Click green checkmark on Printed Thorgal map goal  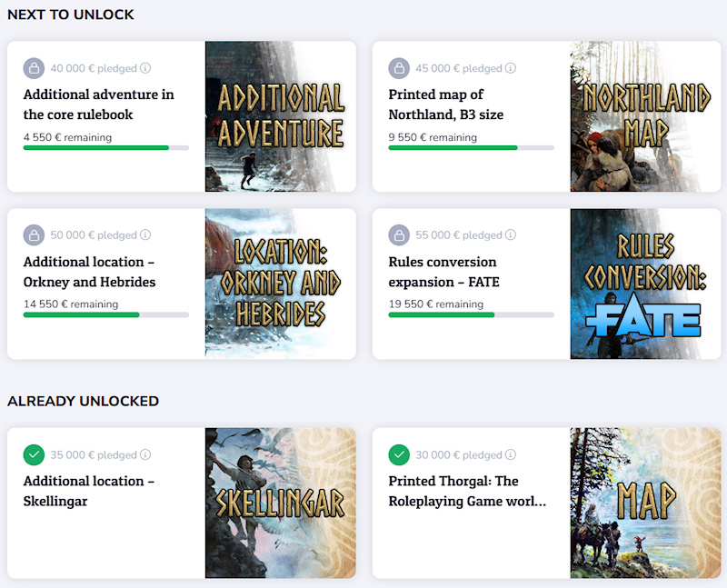click(399, 454)
